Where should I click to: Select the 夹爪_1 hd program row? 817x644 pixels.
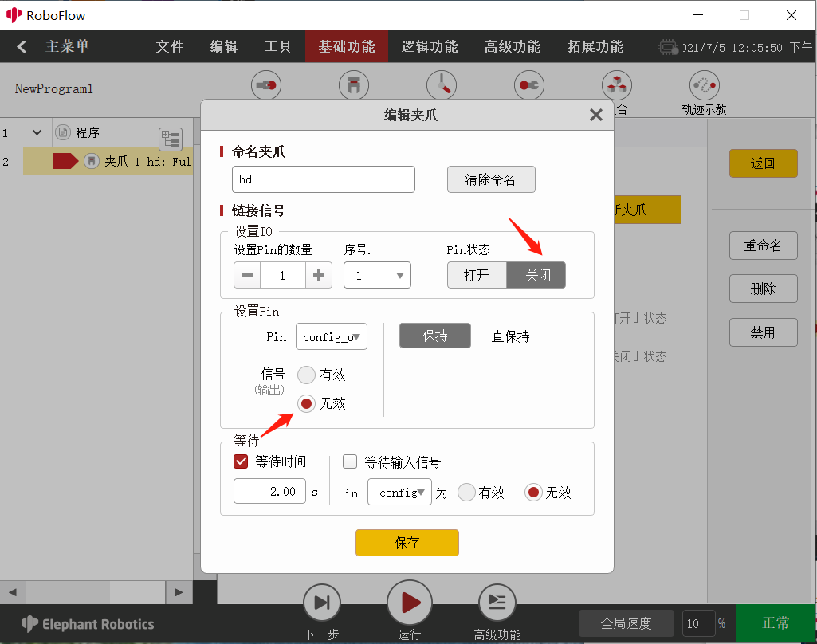[x=108, y=162]
